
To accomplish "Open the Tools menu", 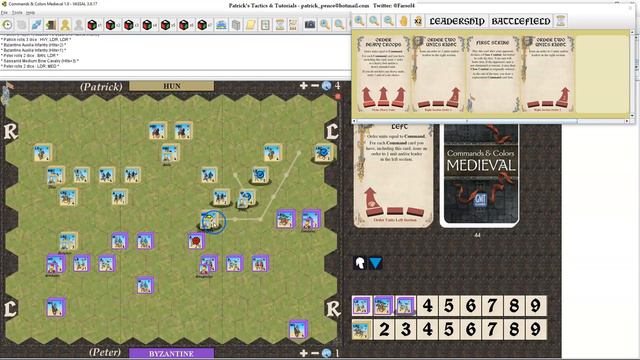I will [x=17, y=13].
